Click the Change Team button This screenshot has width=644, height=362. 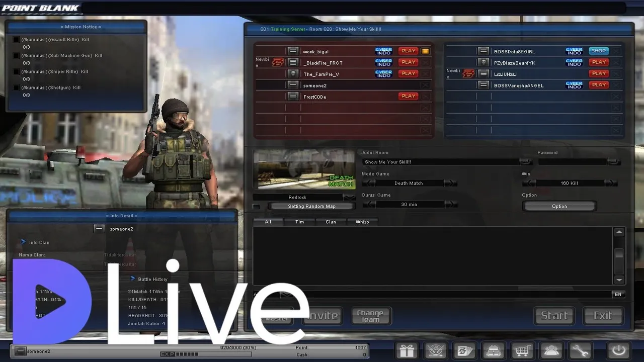tap(371, 316)
